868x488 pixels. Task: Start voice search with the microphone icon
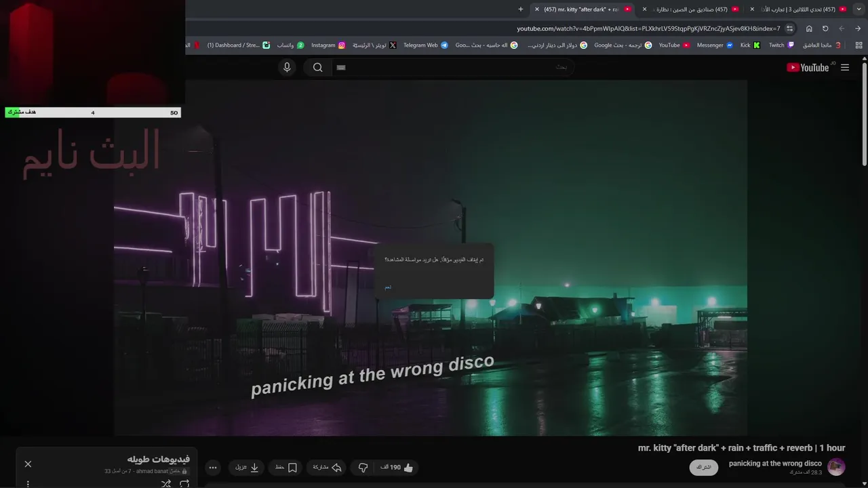[x=287, y=67]
